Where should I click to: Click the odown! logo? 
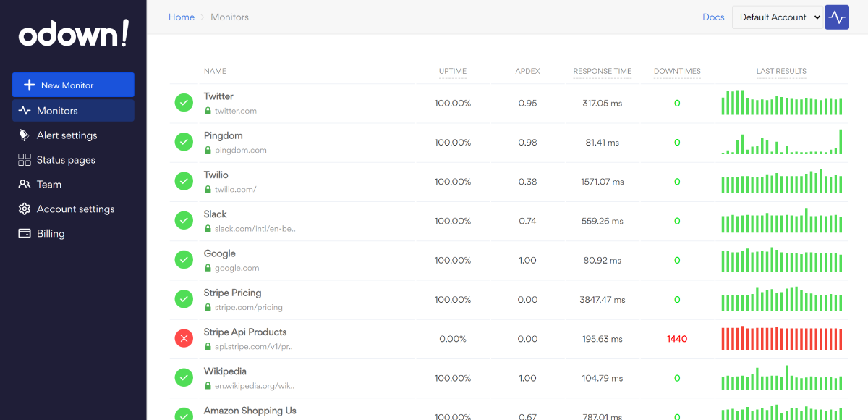pyautogui.click(x=73, y=34)
